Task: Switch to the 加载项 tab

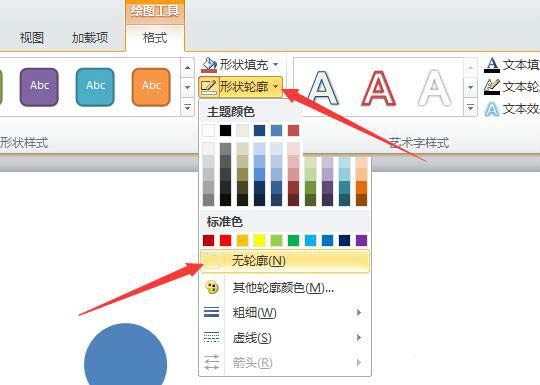Action: [x=90, y=38]
